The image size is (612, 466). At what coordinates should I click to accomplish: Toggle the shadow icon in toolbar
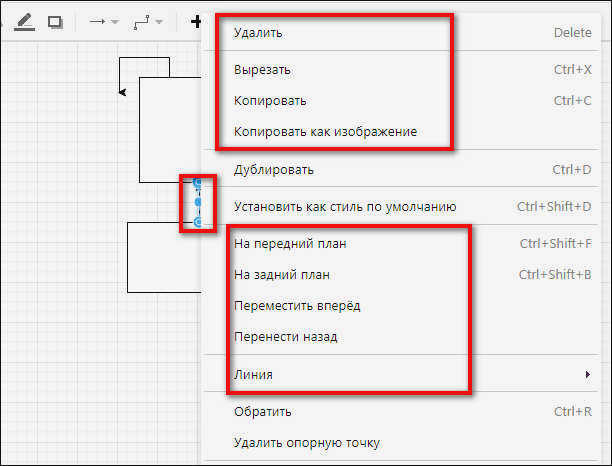(55, 22)
